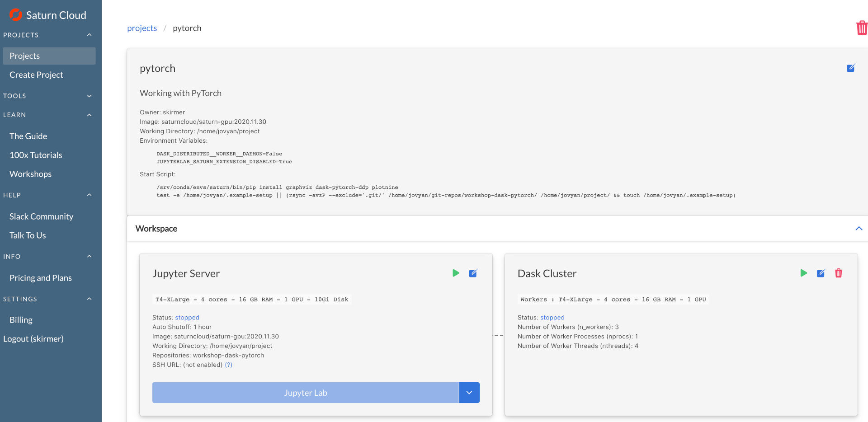
Task: Open 100x Tutorials
Action: click(x=36, y=155)
